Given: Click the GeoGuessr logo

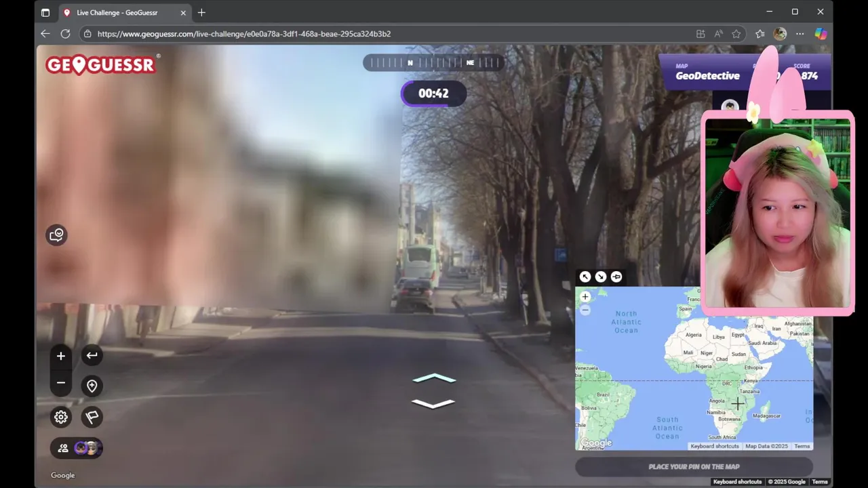Looking at the screenshot, I should 102,64.
